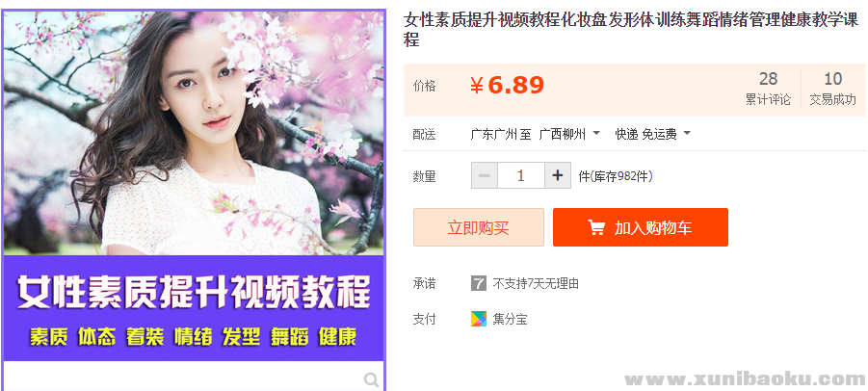Image resolution: width=868 pixels, height=391 pixels.
Task: Click the purple 女性素质提升视频教程 banner
Action: click(194, 308)
